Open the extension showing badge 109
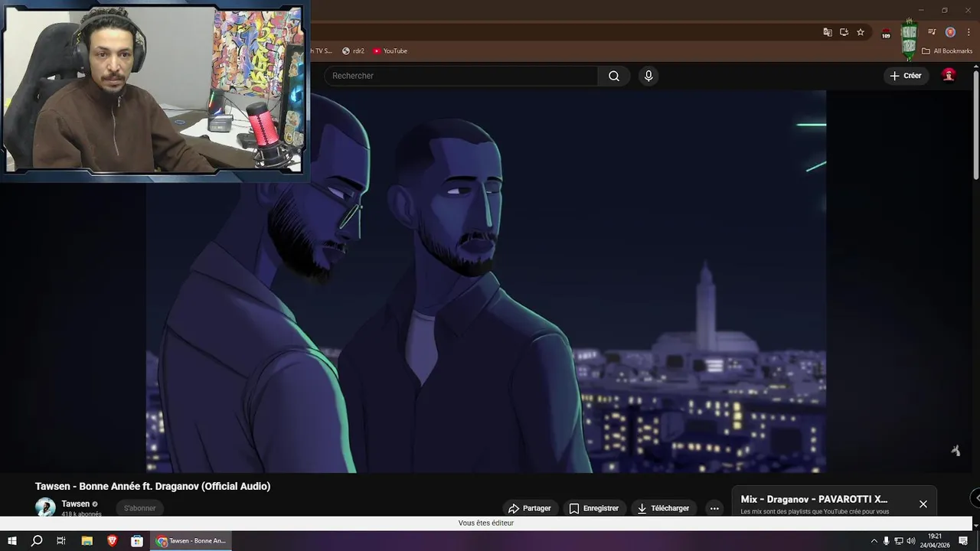 [x=886, y=33]
